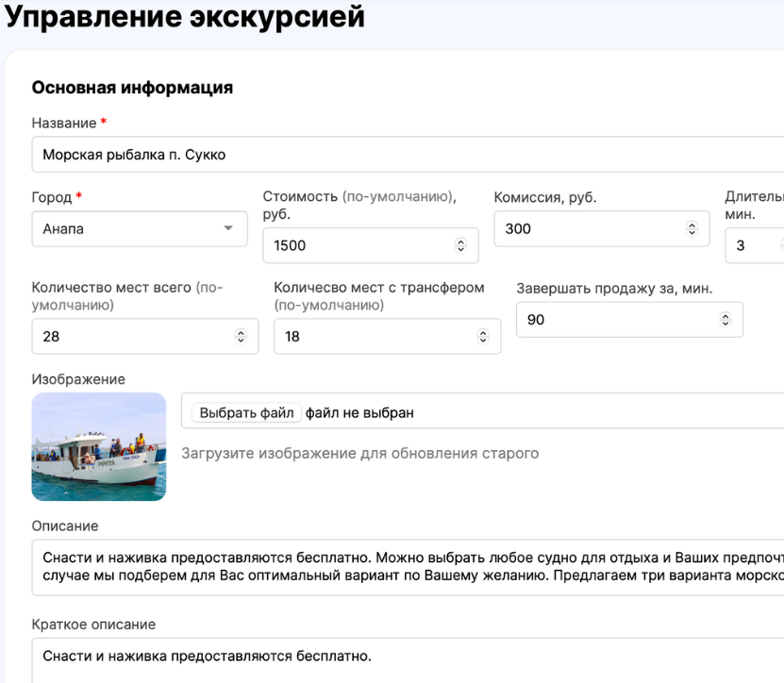This screenshot has width=784, height=683.
Task: Click the Изображение label
Action: click(78, 378)
